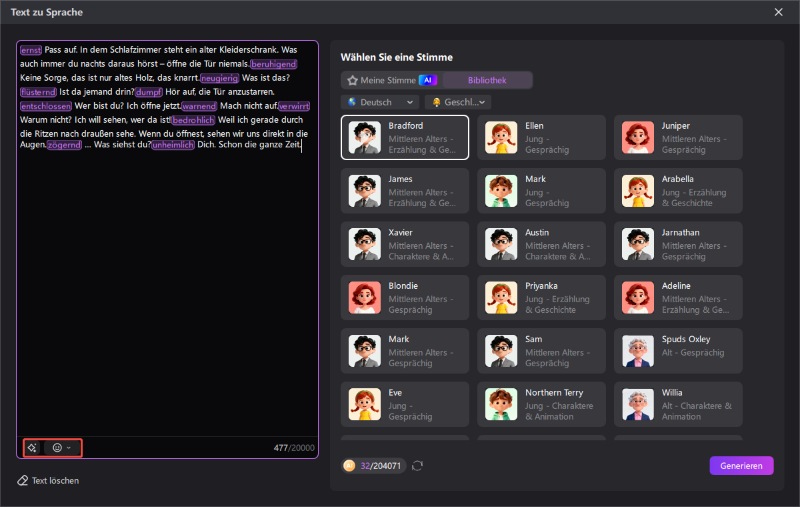The height and width of the screenshot is (507, 800).
Task: Click Arabella's avatar picture
Action: point(638,191)
